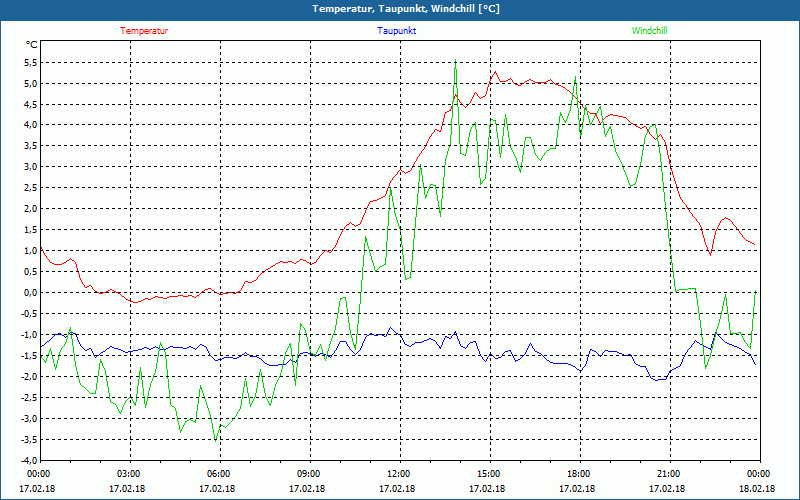This screenshot has height=500, width=800.
Task: Click the 15:00 time label
Action: click(x=488, y=474)
